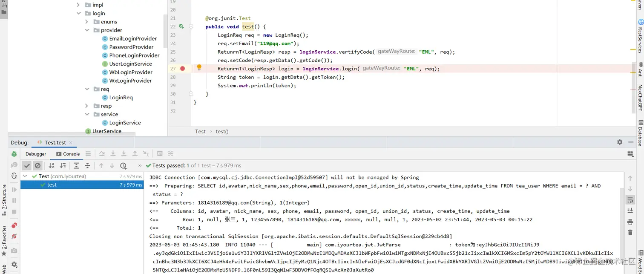Click the print icon in console toolbar
The image size is (644, 274).
coord(630,222)
